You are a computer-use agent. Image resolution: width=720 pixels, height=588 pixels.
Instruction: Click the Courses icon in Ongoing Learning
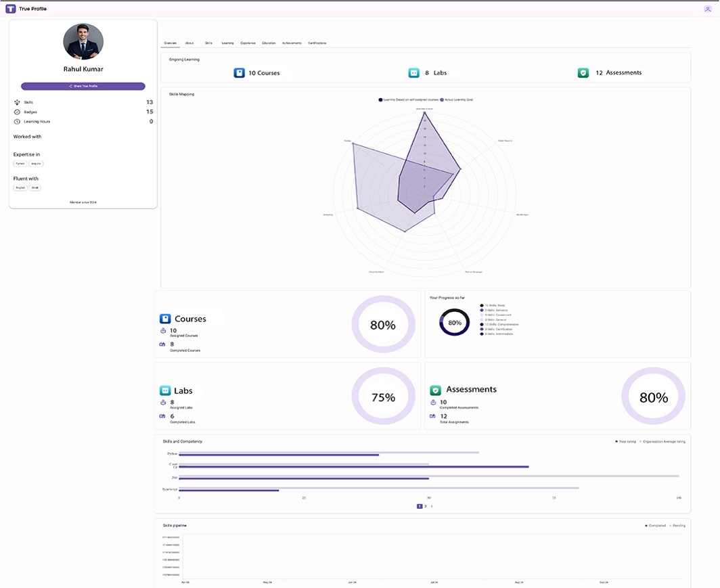[240, 73]
